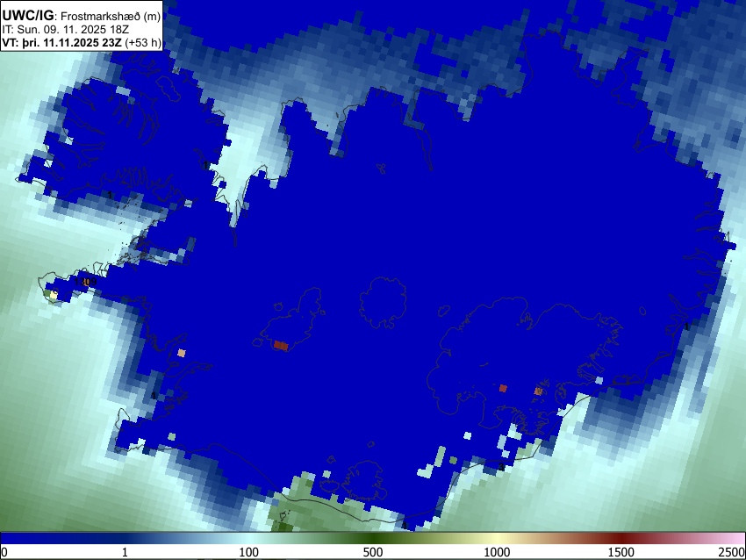Click the dark red cells on the central glacier outline
Screen dimensions: 746x560
pyautogui.click(x=281, y=346)
